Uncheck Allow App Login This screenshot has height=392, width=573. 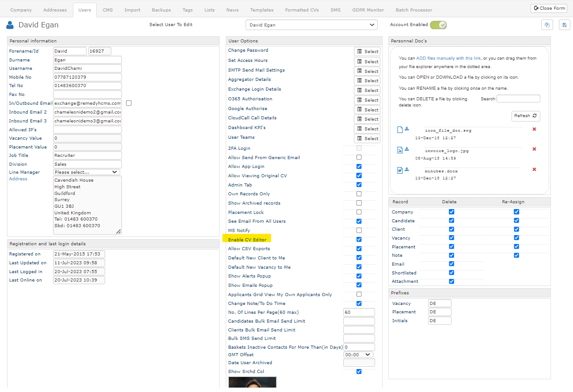pos(359,167)
